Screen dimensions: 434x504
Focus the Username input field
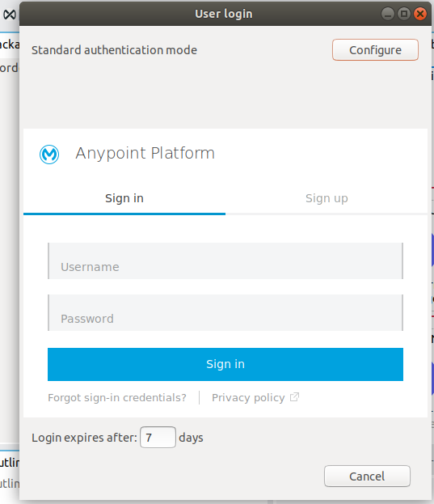[x=225, y=261]
